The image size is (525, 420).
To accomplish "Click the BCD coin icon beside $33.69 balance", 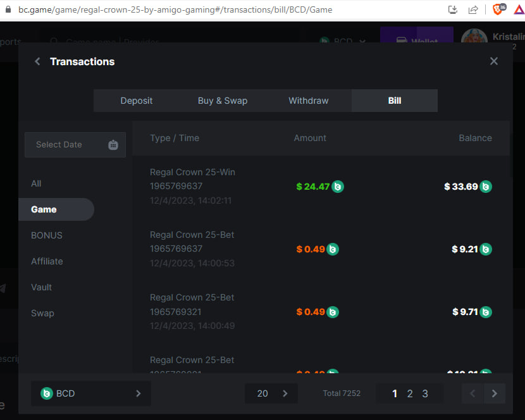I will pos(486,187).
